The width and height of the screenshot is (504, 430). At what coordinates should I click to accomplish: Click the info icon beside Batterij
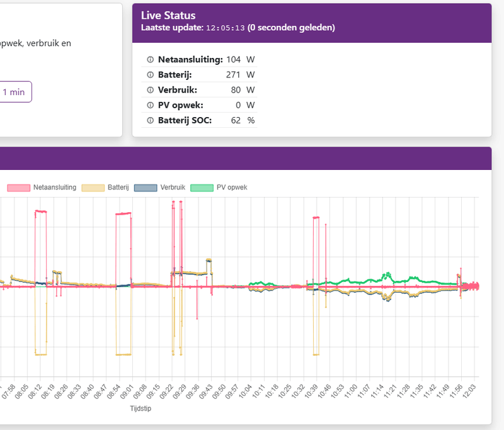[149, 74]
